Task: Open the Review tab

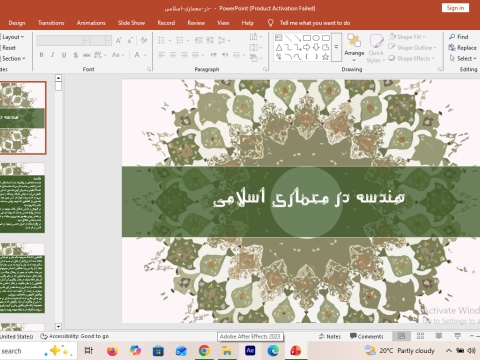Action: click(196, 23)
